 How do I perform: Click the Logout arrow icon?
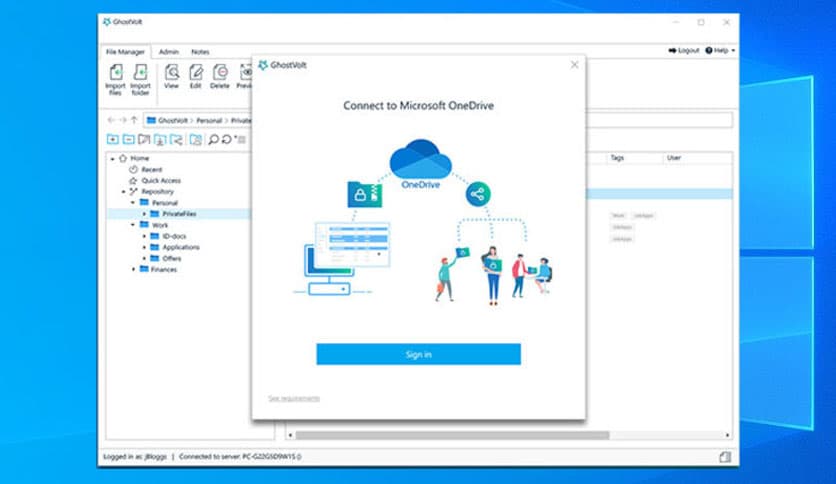tap(672, 51)
